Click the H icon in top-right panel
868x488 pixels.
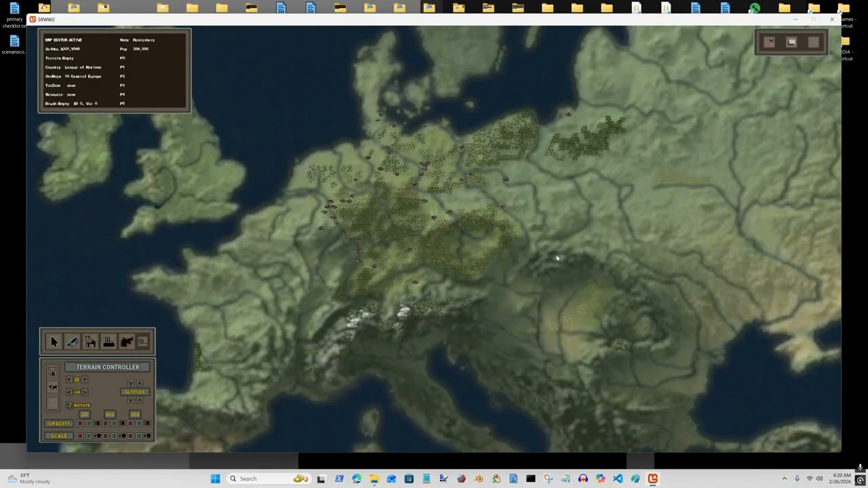coord(770,42)
